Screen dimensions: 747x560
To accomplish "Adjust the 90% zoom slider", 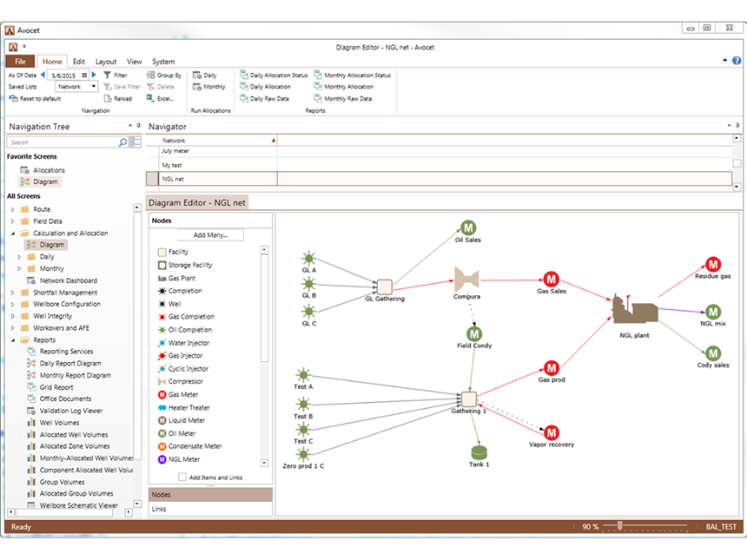I will click(618, 526).
